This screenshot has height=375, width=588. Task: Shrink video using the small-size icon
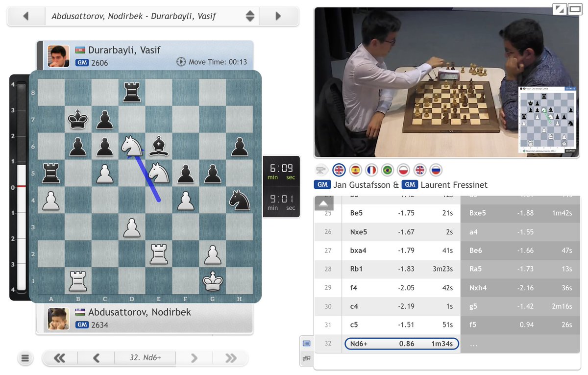click(559, 9)
